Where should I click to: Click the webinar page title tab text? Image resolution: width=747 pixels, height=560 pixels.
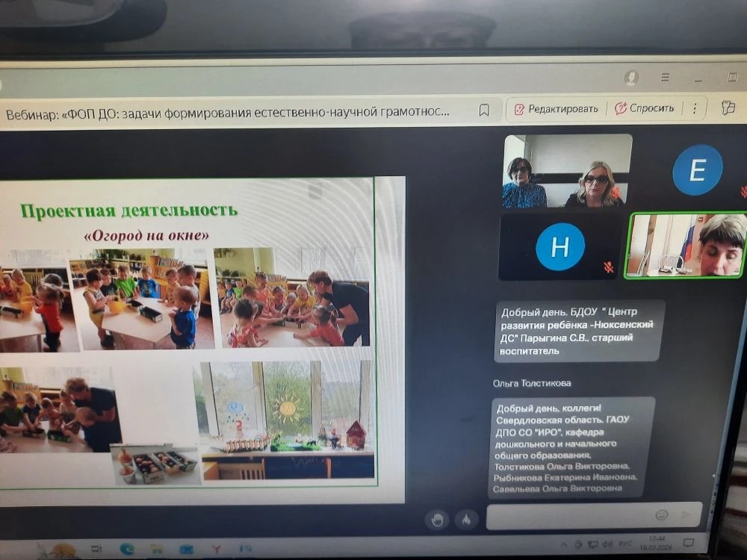click(x=229, y=113)
